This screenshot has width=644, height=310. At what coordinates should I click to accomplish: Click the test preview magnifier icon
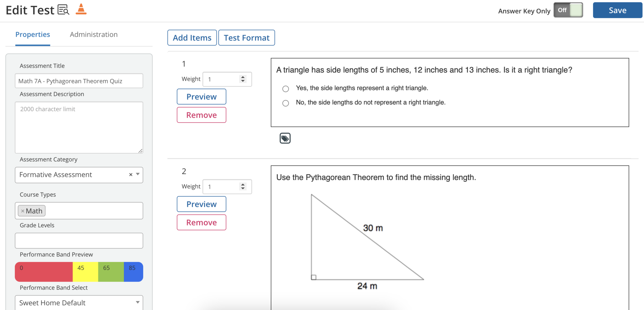point(64,10)
